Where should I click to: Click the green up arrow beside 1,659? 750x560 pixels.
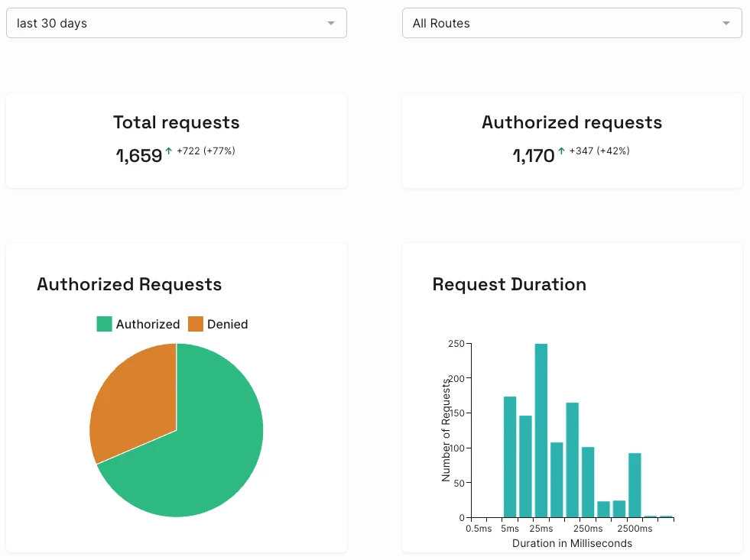coord(169,151)
